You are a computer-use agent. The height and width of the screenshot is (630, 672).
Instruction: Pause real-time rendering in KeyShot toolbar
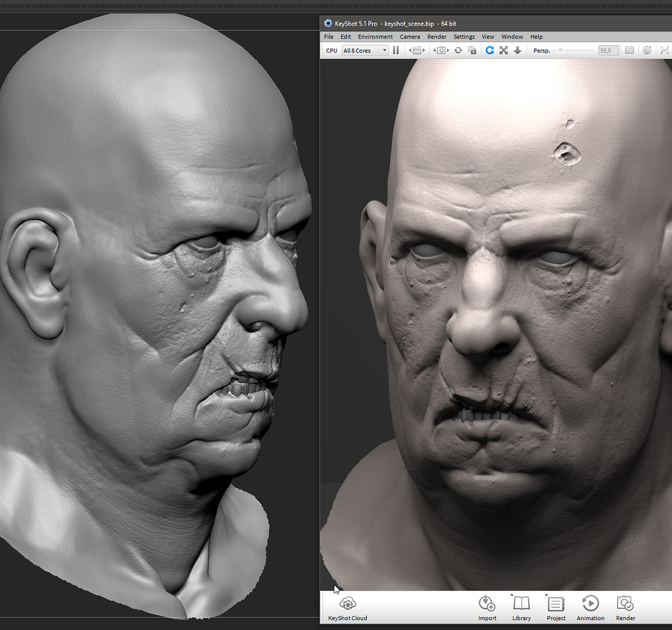pos(396,50)
